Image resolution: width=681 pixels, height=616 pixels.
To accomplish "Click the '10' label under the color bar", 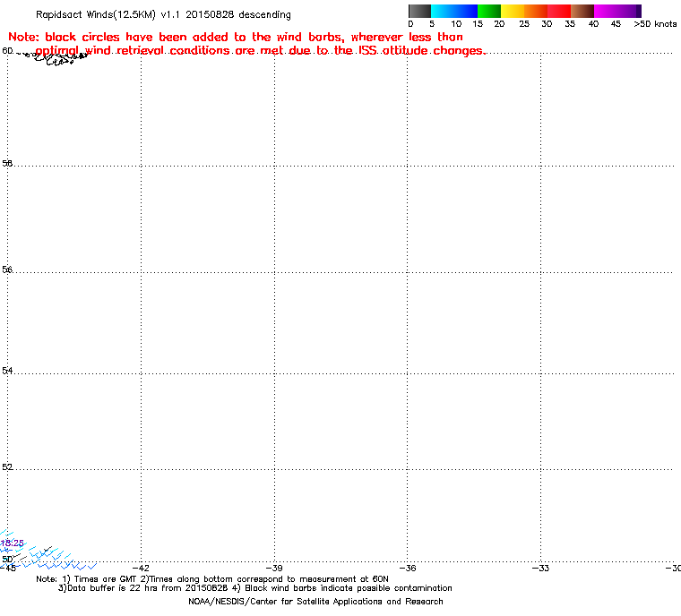I will point(456,24).
